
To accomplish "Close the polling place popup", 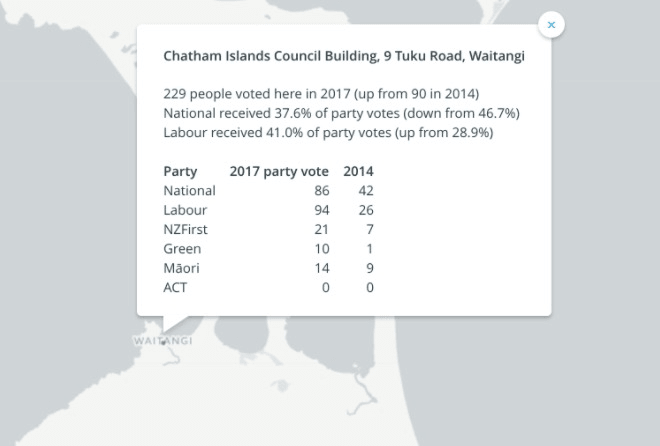I will (x=551, y=25).
